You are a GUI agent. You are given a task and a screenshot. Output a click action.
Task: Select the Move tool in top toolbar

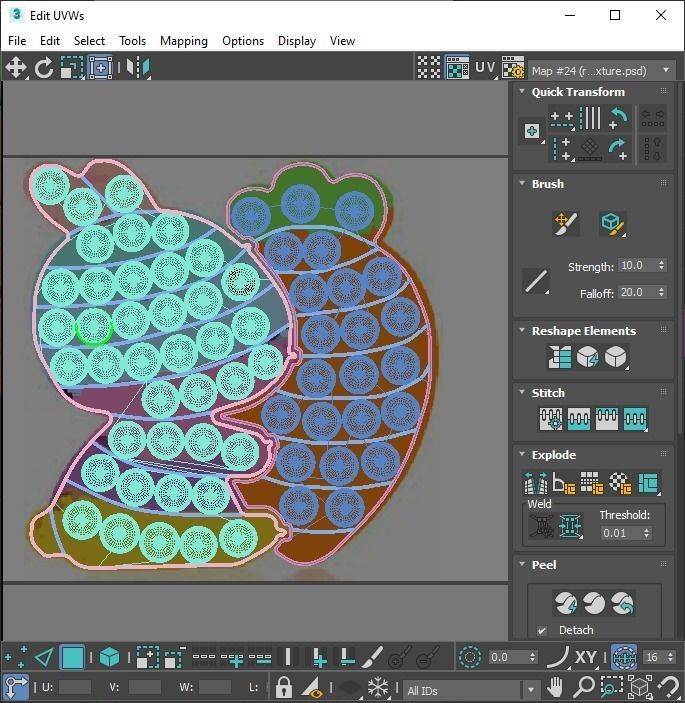click(16, 68)
